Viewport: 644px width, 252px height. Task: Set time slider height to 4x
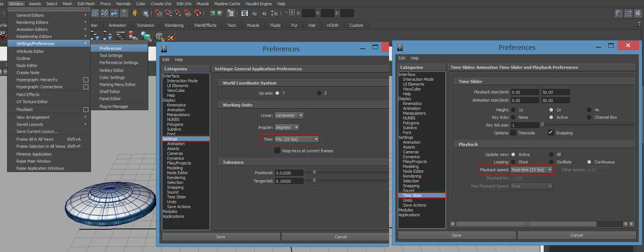pos(590,110)
